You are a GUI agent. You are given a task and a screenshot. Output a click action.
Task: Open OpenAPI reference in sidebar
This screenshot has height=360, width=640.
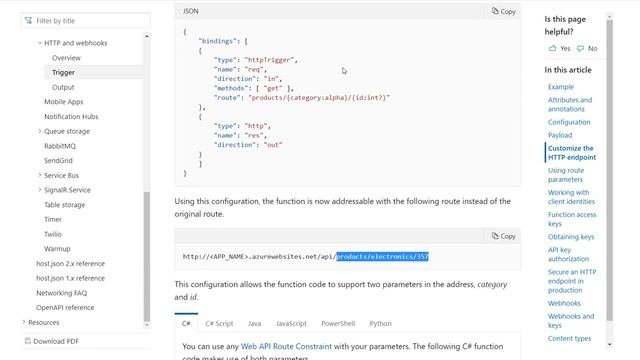(x=65, y=307)
